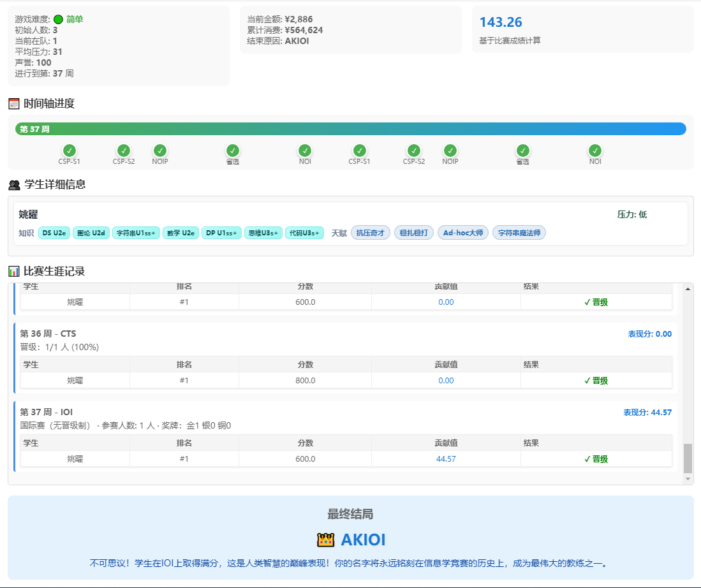The height and width of the screenshot is (588, 701).
Task: Click the student name 姚曜 in details card
Action: point(28,215)
